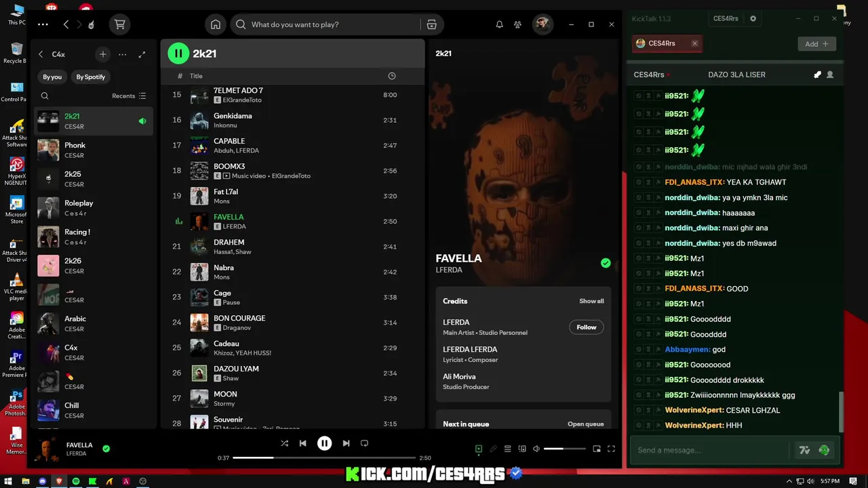Viewport: 868px width, 488px height.
Task: Open friend activity icon
Action: tap(518, 24)
